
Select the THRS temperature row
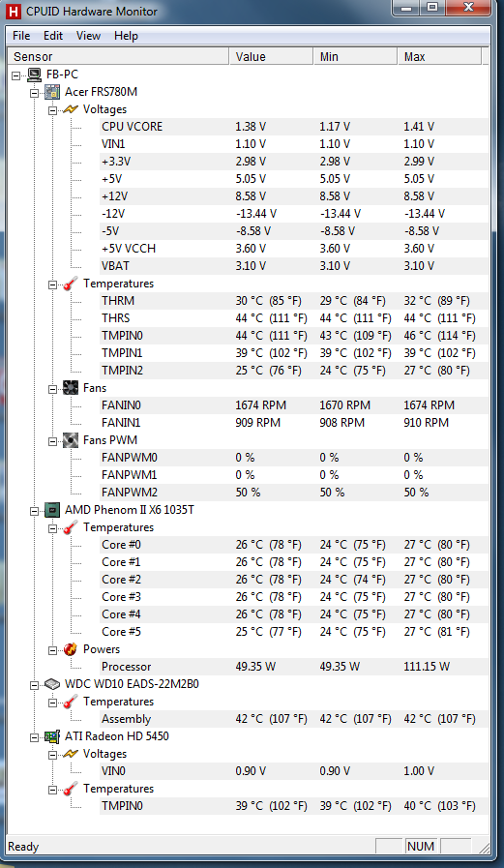point(294,318)
